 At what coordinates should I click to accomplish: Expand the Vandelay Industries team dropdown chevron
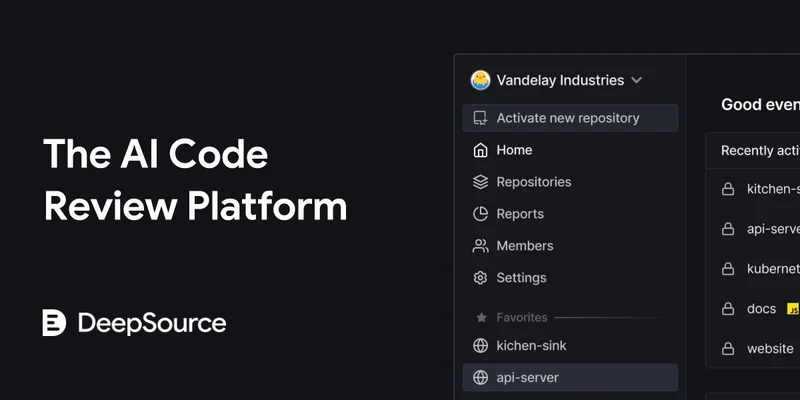click(637, 80)
